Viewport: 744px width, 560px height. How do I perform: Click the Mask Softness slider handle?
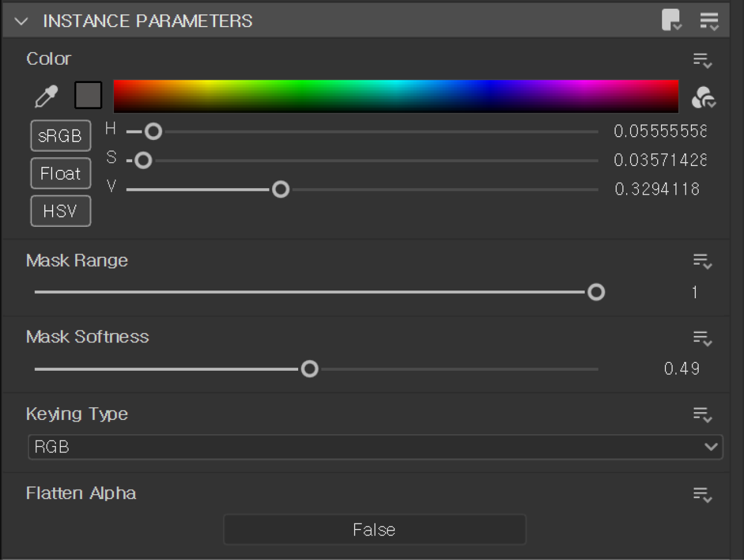point(310,369)
